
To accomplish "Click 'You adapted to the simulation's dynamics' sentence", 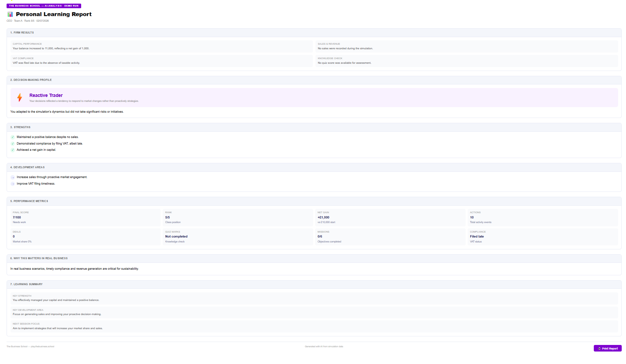I will click(x=67, y=112).
